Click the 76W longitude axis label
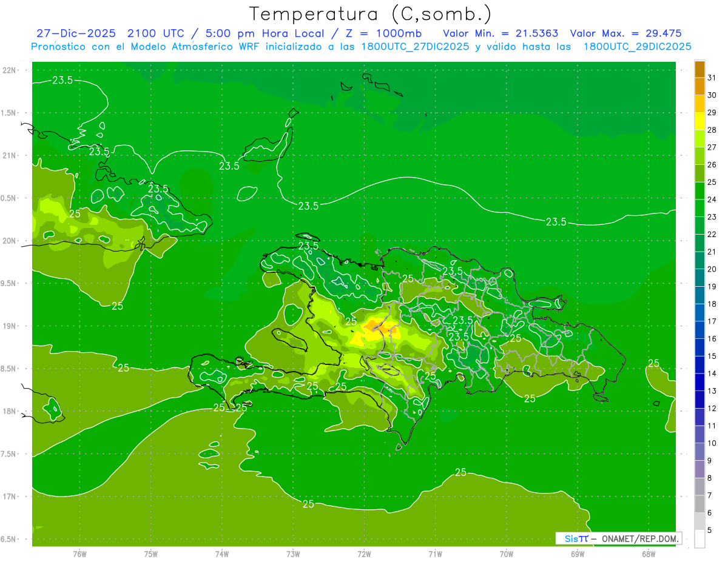 click(x=79, y=554)
